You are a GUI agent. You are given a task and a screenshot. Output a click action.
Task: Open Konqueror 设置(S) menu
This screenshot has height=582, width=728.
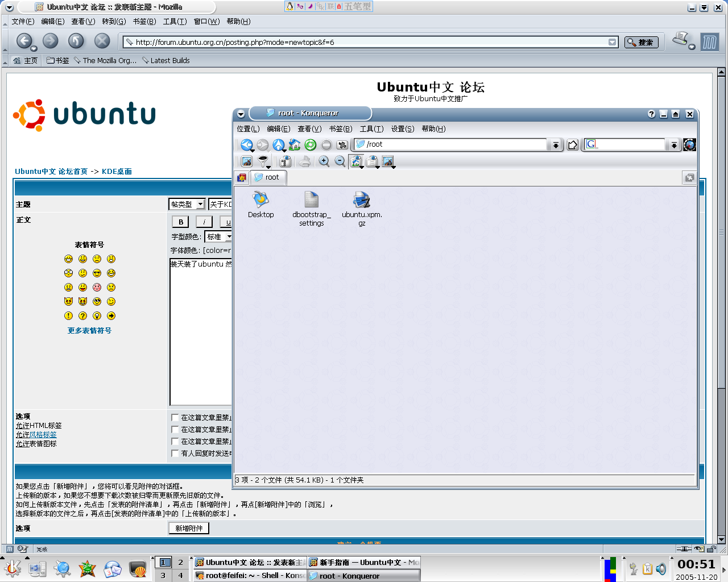point(403,129)
